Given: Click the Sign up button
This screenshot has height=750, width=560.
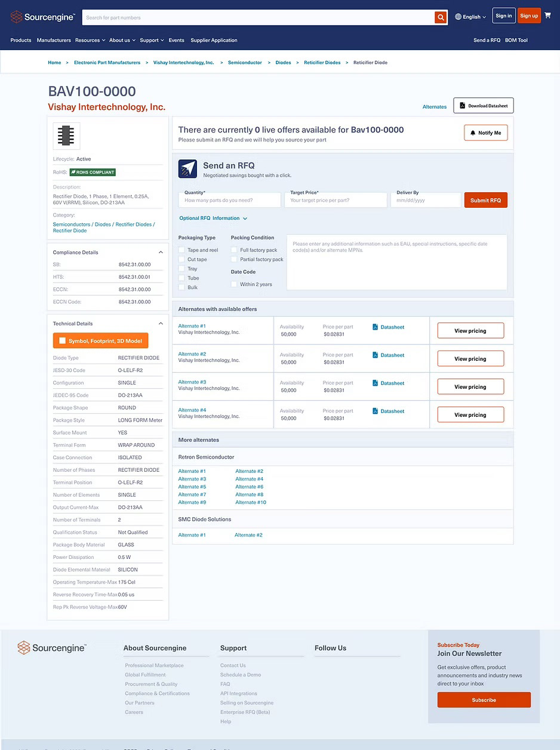Looking at the screenshot, I should [x=529, y=16].
